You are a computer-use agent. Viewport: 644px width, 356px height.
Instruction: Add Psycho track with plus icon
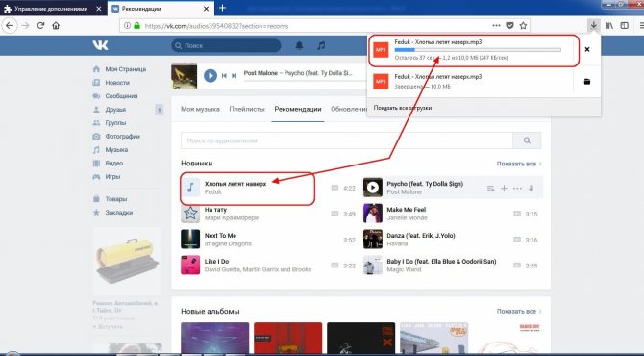click(504, 189)
